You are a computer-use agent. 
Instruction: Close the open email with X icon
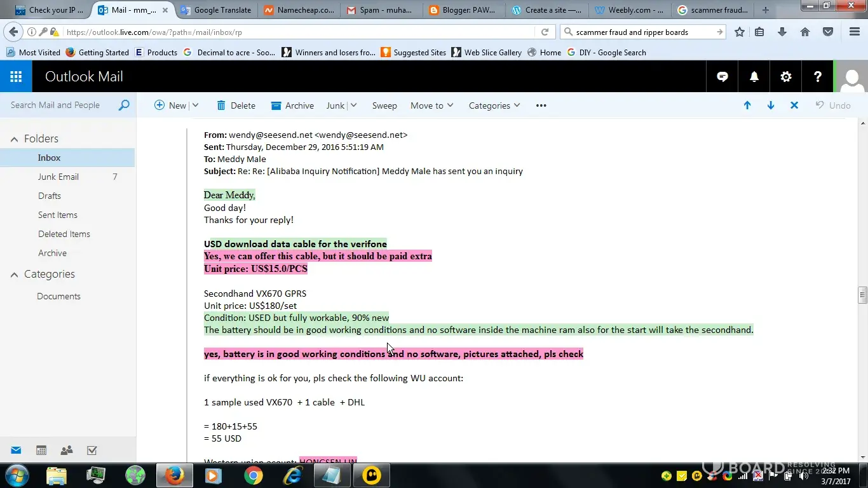click(x=794, y=105)
